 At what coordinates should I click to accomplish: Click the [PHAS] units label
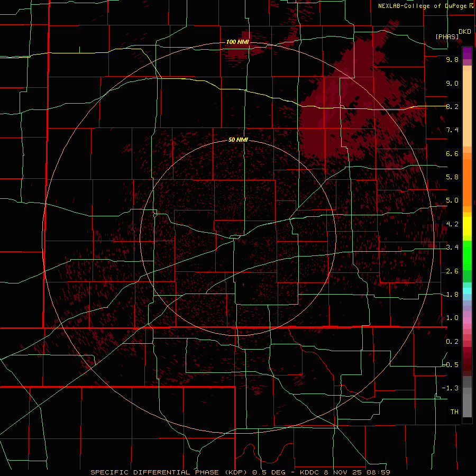click(x=447, y=36)
